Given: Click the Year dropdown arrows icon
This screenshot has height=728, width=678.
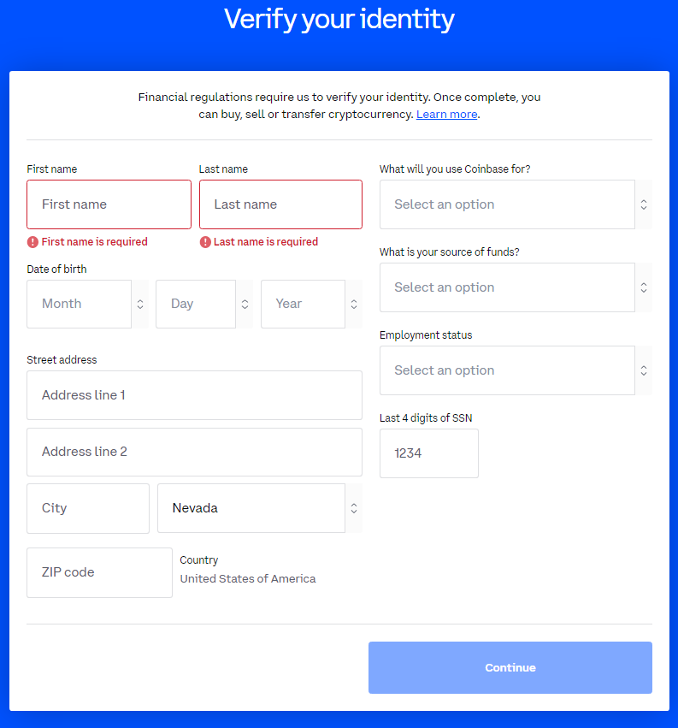Looking at the screenshot, I should coord(353,304).
